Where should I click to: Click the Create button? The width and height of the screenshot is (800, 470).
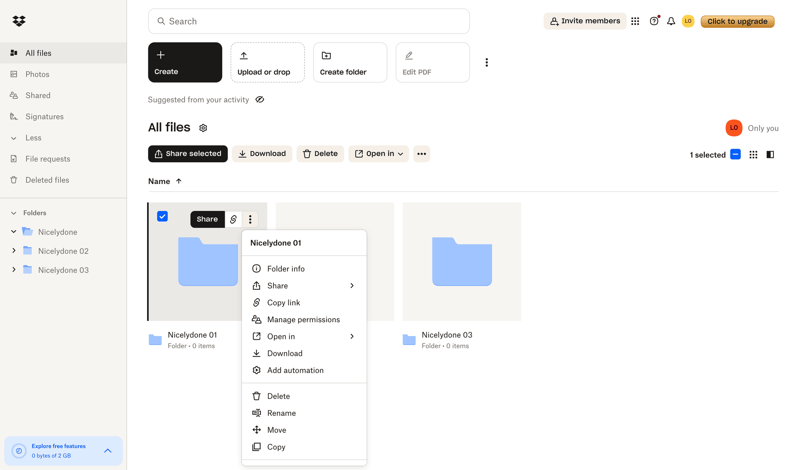pos(185,62)
